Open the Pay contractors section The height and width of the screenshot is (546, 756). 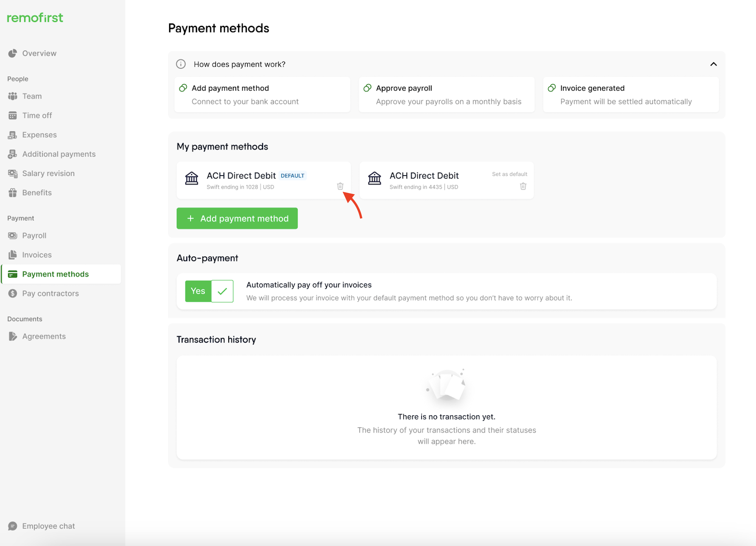coord(50,293)
